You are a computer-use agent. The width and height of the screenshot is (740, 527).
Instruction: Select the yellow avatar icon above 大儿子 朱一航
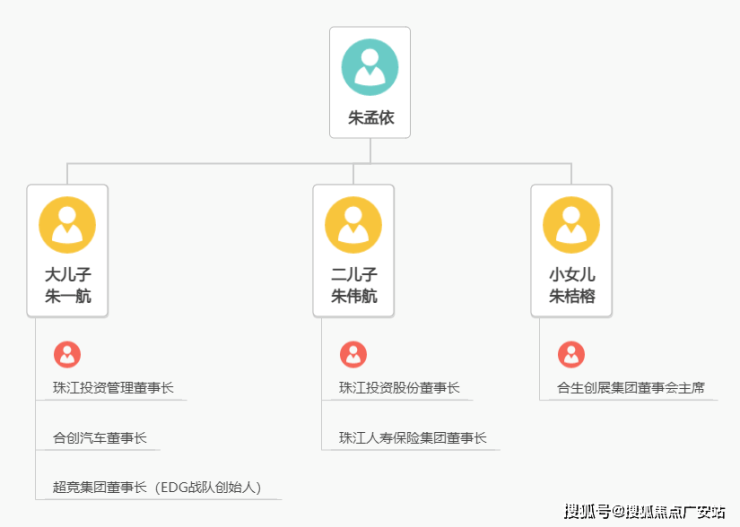[x=67, y=225]
